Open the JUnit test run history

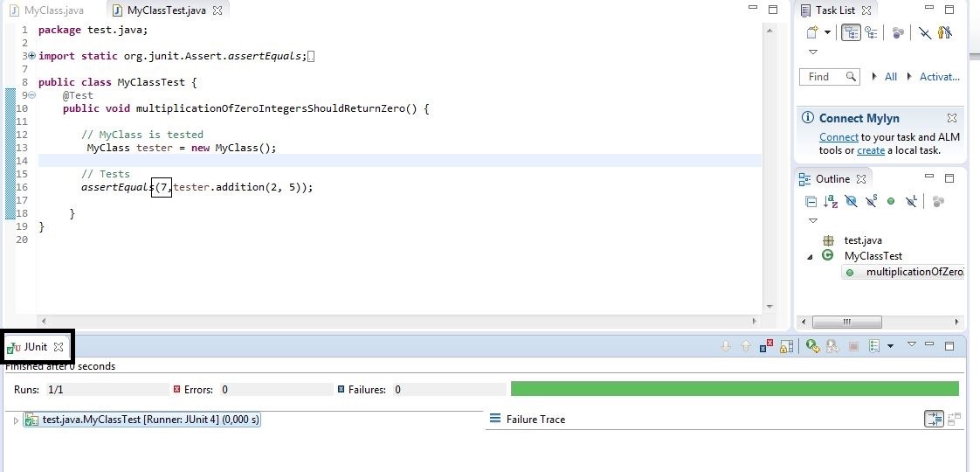(x=875, y=346)
